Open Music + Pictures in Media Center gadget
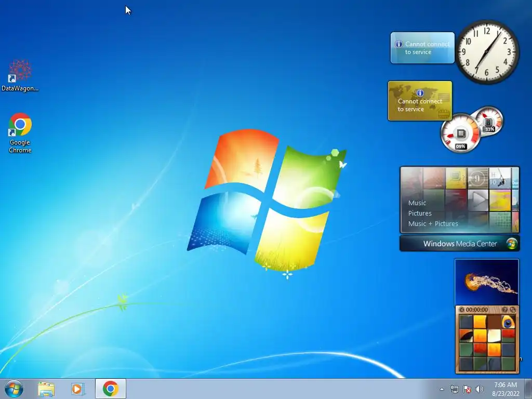Viewport: 532px width, 399px height. [x=433, y=223]
